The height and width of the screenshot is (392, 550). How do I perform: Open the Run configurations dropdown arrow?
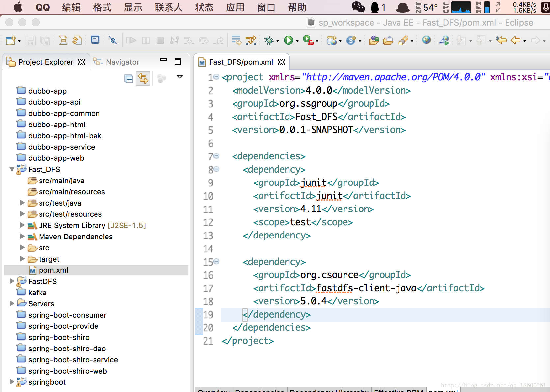[297, 41]
